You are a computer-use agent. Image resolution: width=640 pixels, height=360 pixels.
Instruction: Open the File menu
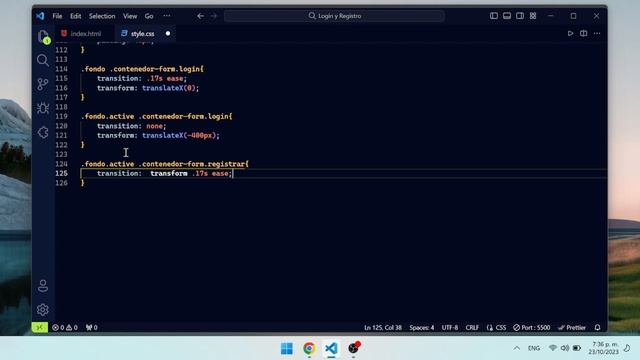[57, 16]
